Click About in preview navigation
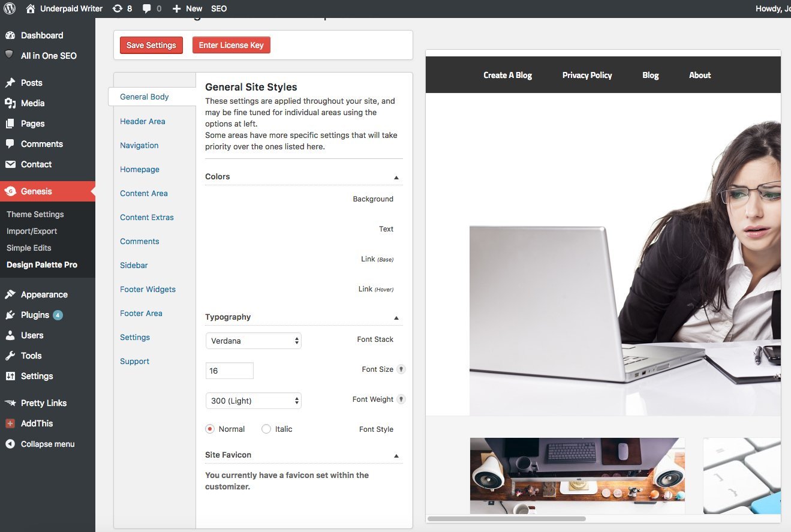The image size is (791, 532). click(x=700, y=75)
